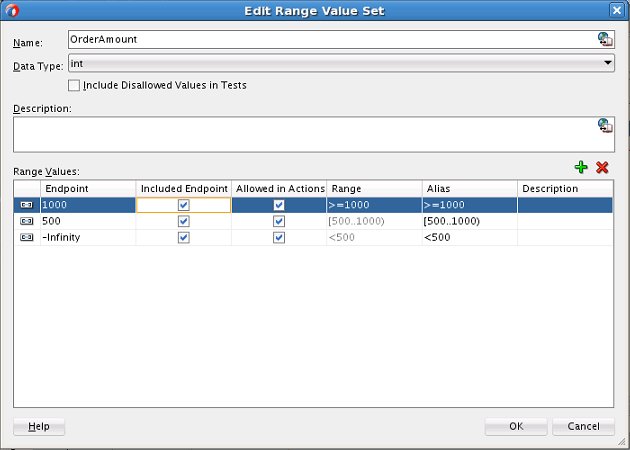The width and height of the screenshot is (630, 450).
Task: Toggle Allowed in Actions checkbox for -Infinity row
Action: click(x=279, y=237)
